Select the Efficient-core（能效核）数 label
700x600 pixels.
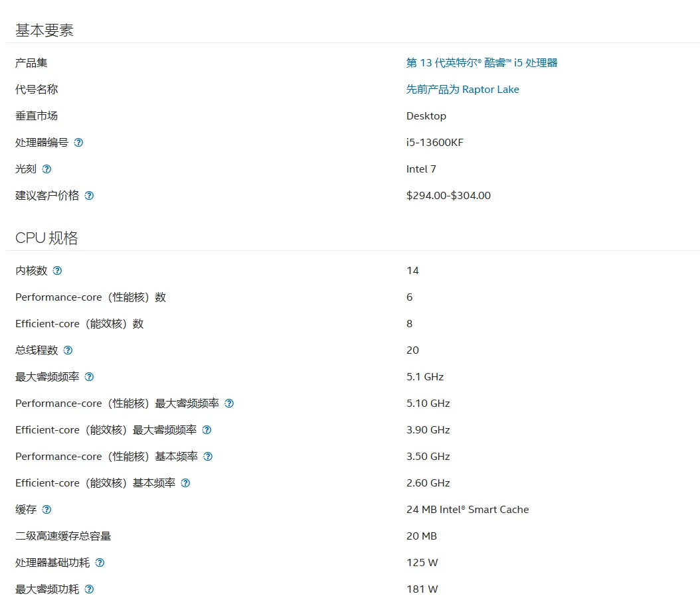(x=80, y=324)
